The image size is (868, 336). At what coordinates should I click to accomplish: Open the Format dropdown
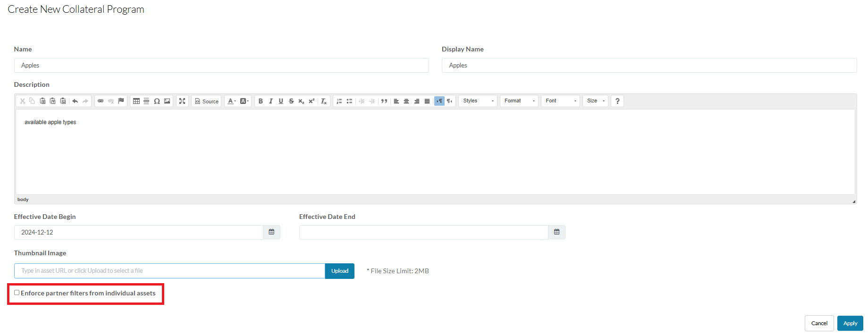tap(519, 101)
